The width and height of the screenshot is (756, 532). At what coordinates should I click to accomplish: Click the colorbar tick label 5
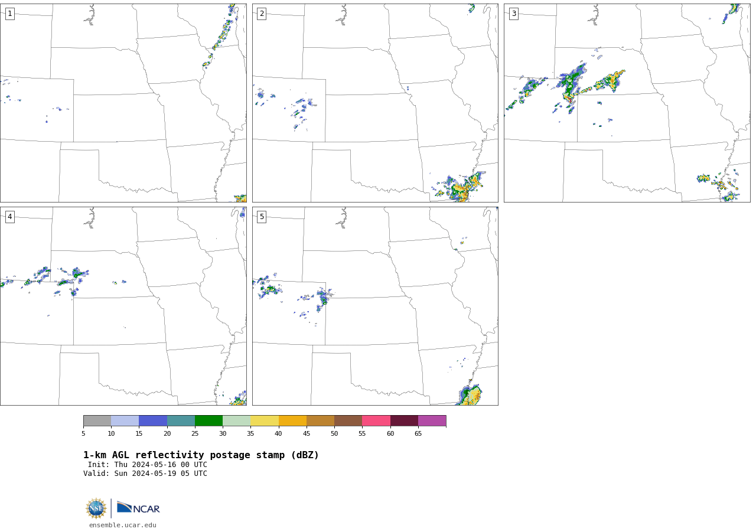83,434
